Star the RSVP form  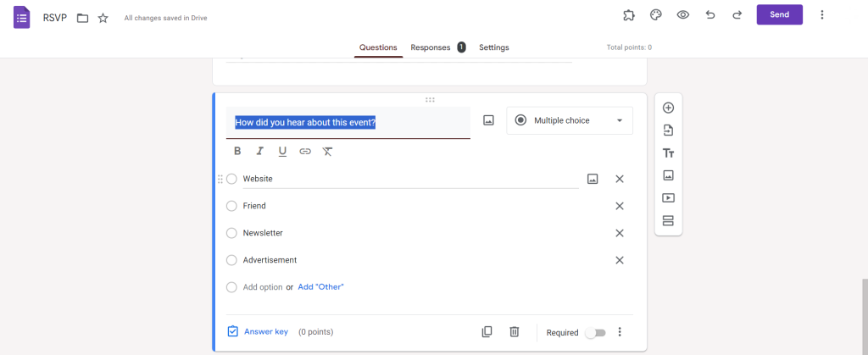(x=103, y=19)
